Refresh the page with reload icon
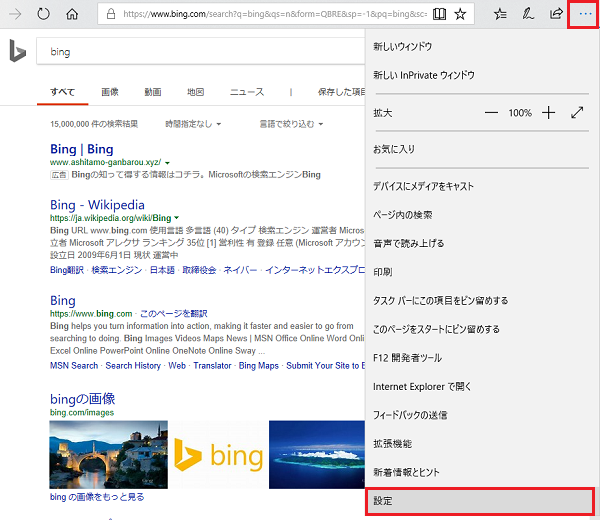This screenshot has height=520, width=600. coord(44,14)
